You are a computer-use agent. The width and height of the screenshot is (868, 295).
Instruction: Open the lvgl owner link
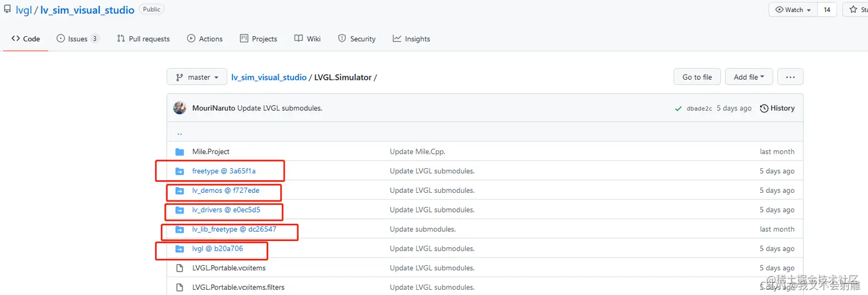(24, 10)
